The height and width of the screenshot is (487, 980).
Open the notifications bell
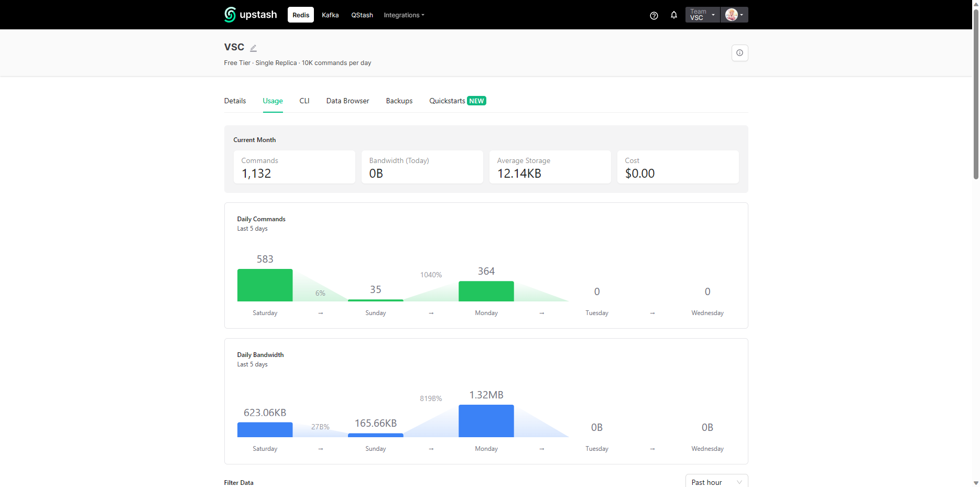point(674,15)
